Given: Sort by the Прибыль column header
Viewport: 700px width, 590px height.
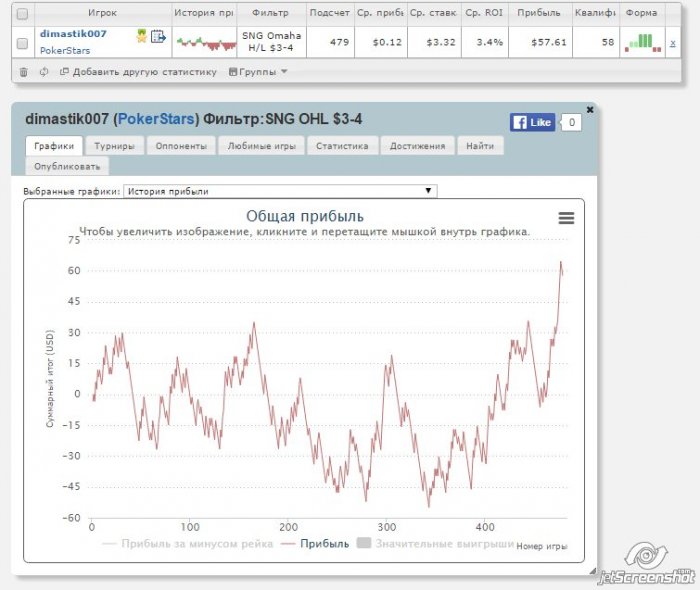Looking at the screenshot, I should [539, 13].
